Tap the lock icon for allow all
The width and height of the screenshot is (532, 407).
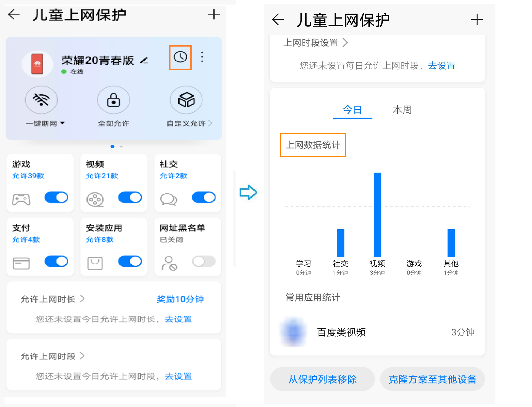pos(113,100)
